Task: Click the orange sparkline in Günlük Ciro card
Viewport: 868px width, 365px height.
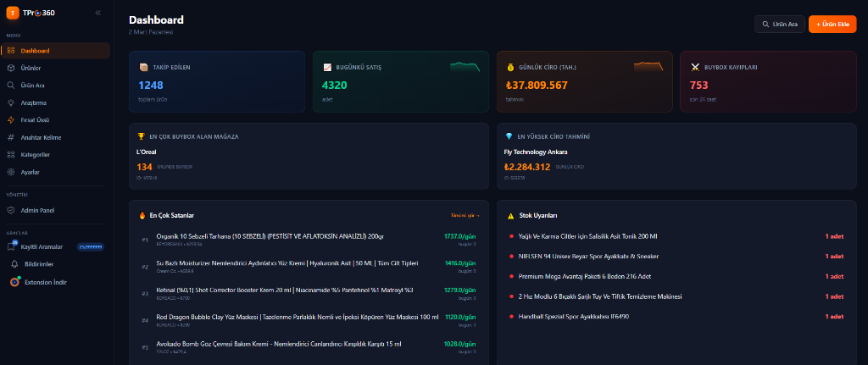Action: click(x=648, y=66)
